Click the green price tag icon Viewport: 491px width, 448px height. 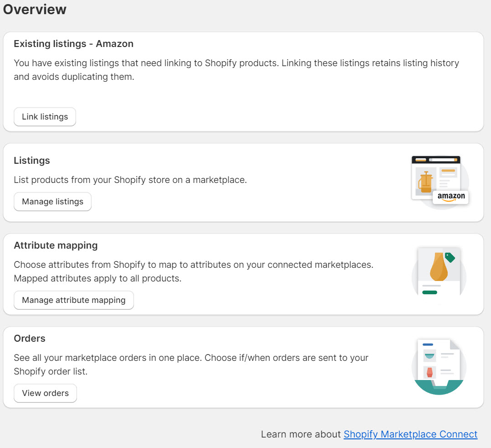450,257
